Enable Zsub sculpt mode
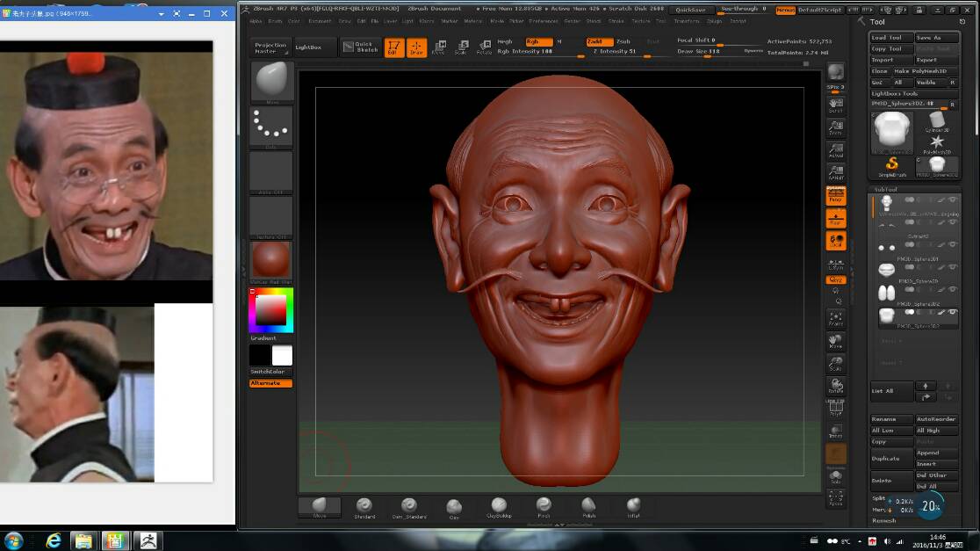The width and height of the screenshot is (980, 551). tap(623, 41)
